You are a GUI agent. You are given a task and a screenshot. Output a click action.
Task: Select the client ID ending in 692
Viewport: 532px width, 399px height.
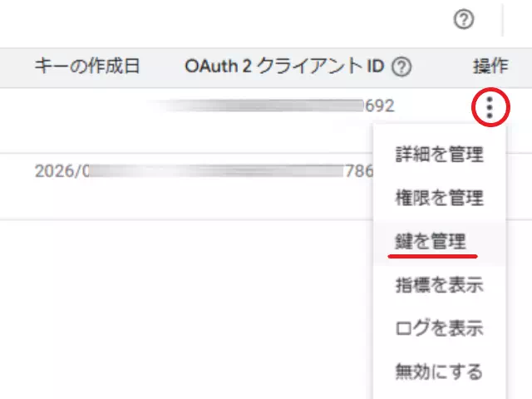379,106
